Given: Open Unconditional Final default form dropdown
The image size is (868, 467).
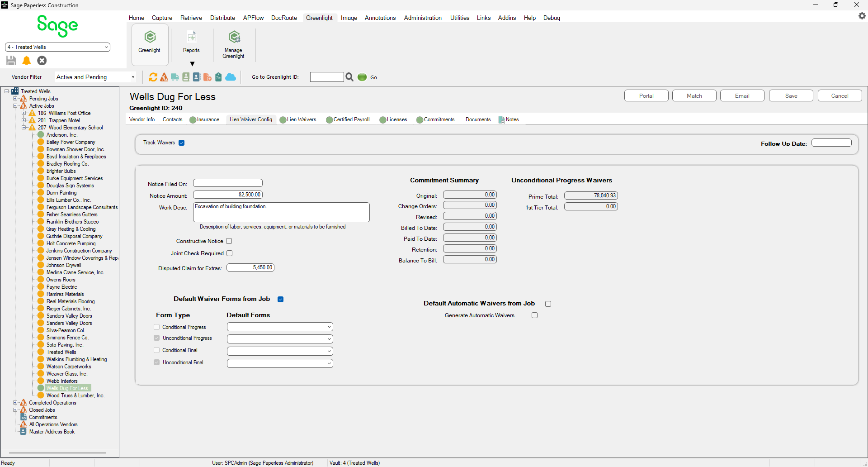Looking at the screenshot, I should click(280, 363).
